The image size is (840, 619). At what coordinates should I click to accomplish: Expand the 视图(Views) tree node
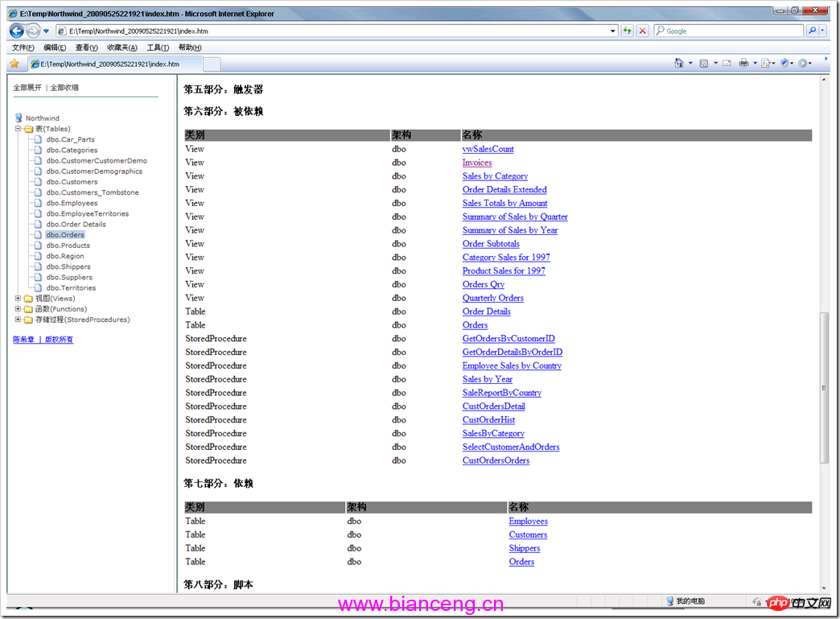click(x=18, y=298)
